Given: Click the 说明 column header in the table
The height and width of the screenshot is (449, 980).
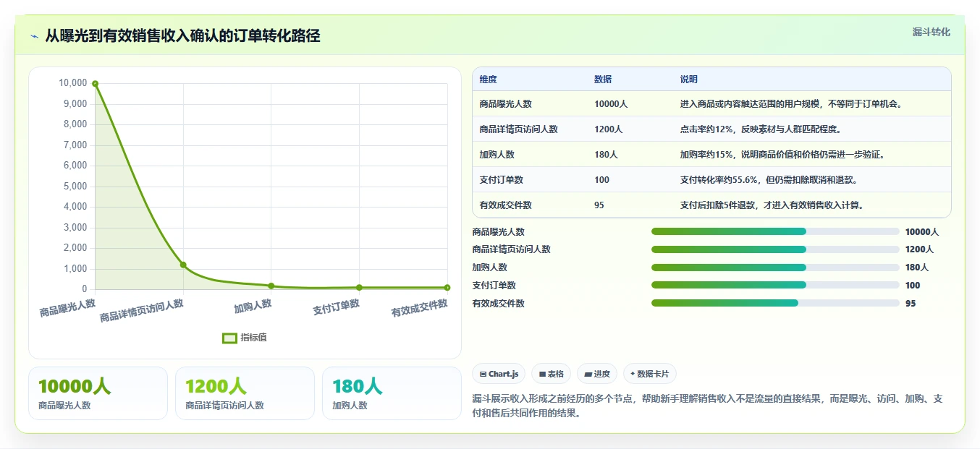Looking at the screenshot, I should pos(689,80).
